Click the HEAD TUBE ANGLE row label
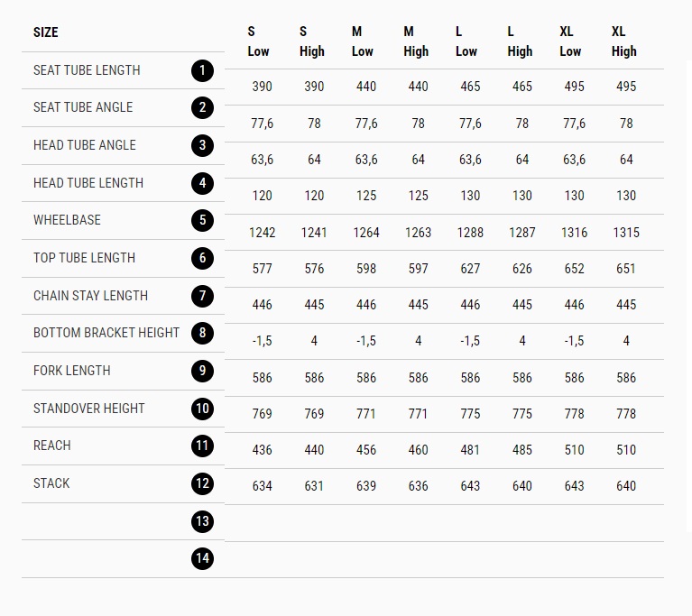 [85, 145]
